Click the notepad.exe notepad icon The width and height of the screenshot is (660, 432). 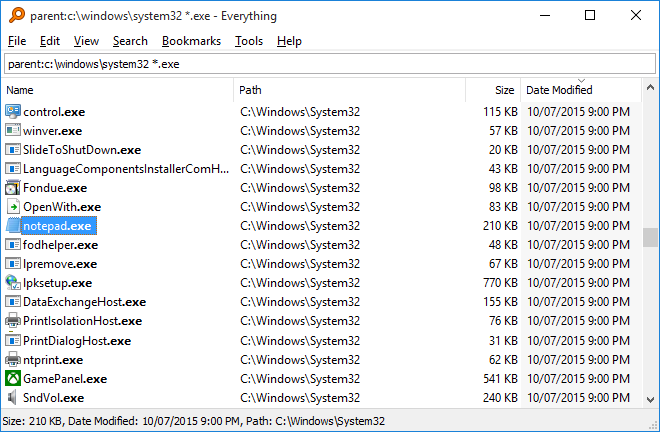tap(13, 226)
